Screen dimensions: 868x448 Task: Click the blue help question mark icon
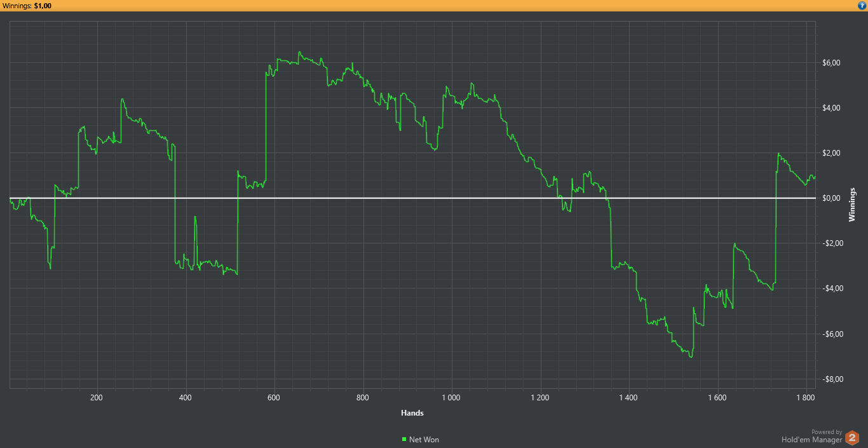click(862, 6)
